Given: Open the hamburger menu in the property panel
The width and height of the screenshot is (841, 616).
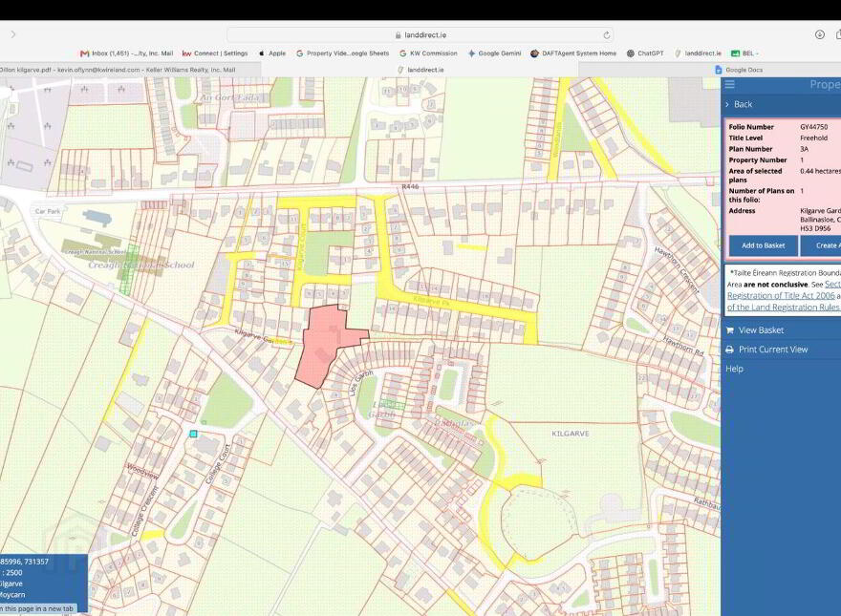Looking at the screenshot, I should click(729, 84).
